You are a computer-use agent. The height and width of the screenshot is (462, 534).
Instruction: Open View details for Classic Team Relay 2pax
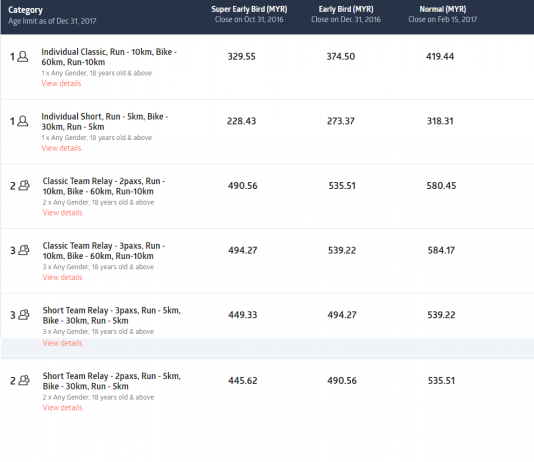click(62, 213)
